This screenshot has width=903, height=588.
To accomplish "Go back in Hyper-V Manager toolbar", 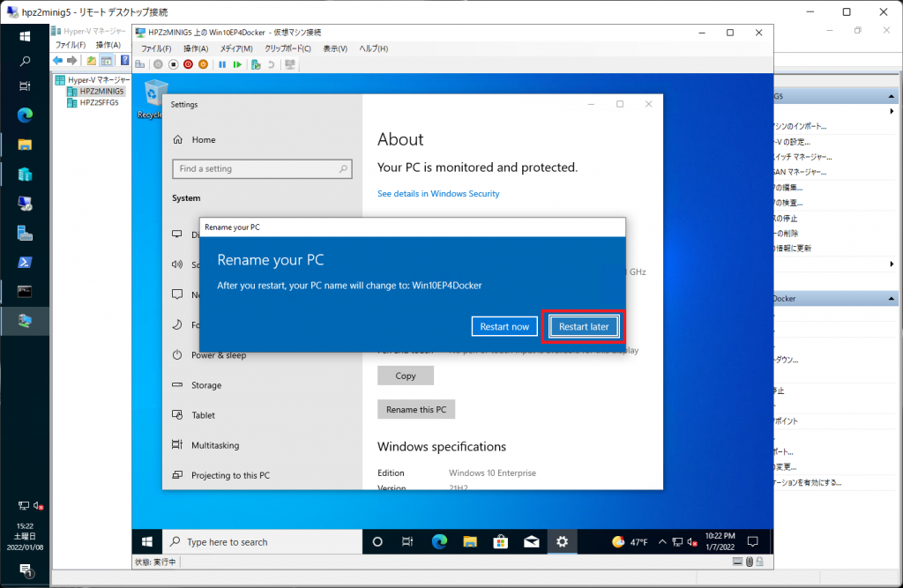I will 57,61.
